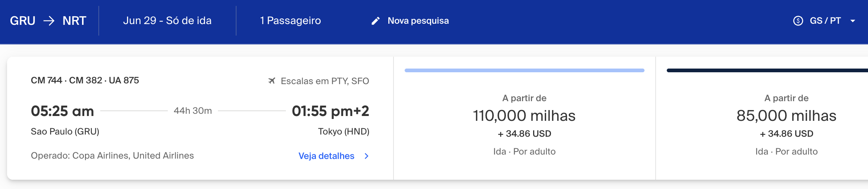Click the Nova pesquisa button

[410, 21]
